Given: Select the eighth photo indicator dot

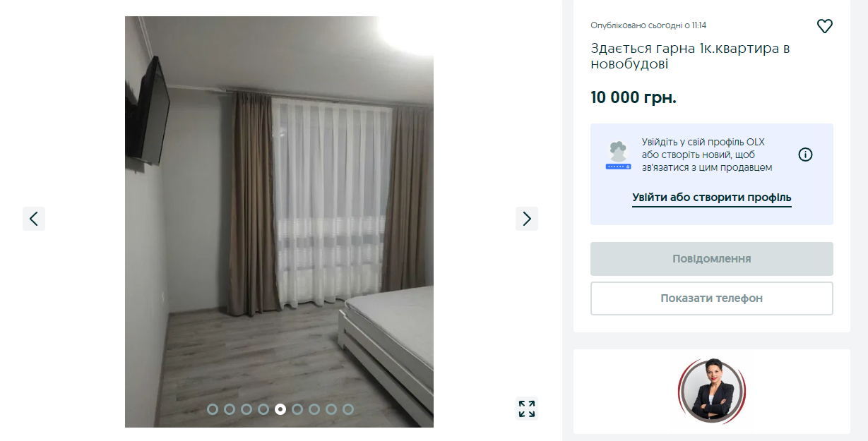Looking at the screenshot, I should 331,409.
